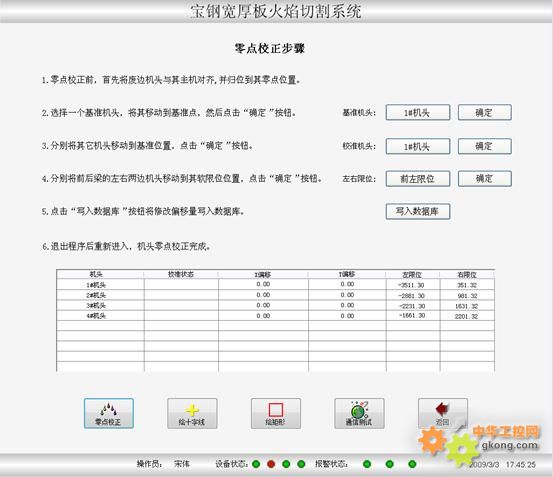
Task: Select the 3#机头 row in the table
Action: (275, 305)
